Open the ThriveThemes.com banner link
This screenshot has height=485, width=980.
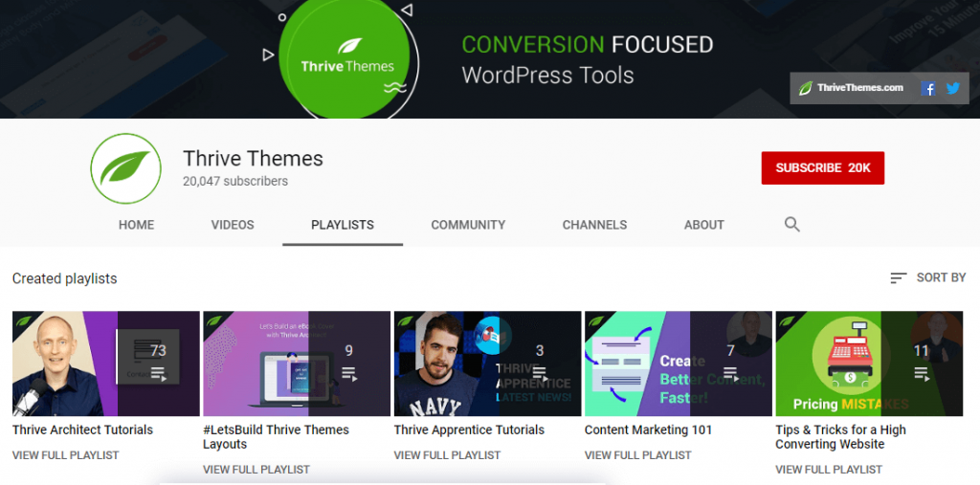[860, 87]
